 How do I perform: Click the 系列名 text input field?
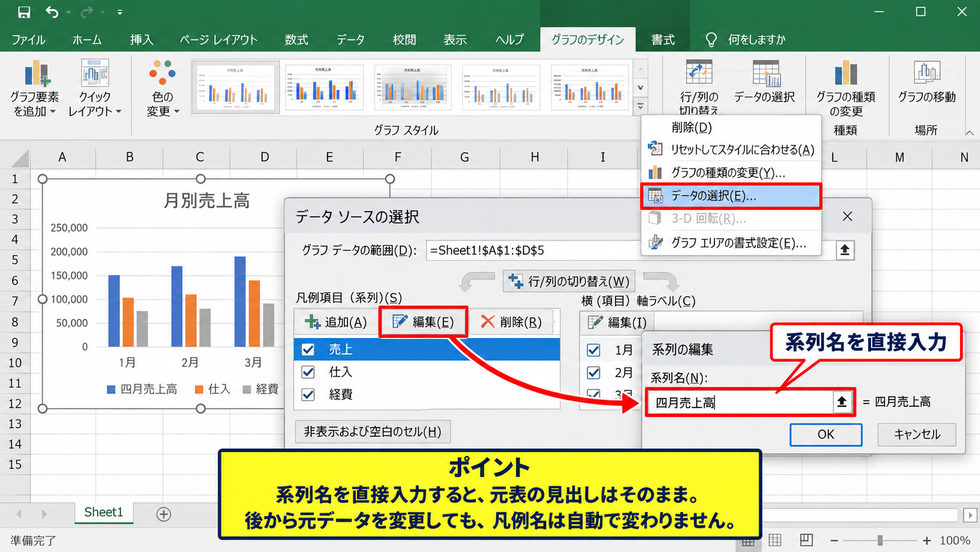click(740, 402)
